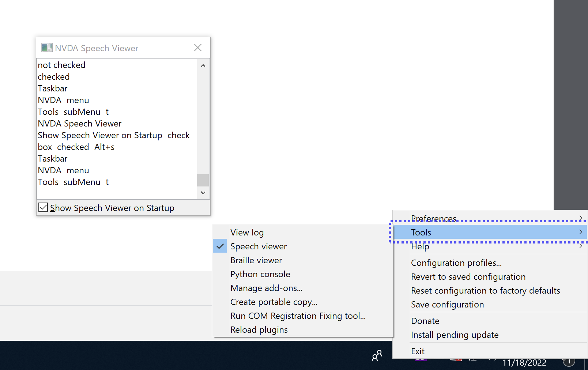
Task: Open the Help menu item
Action: [490, 246]
